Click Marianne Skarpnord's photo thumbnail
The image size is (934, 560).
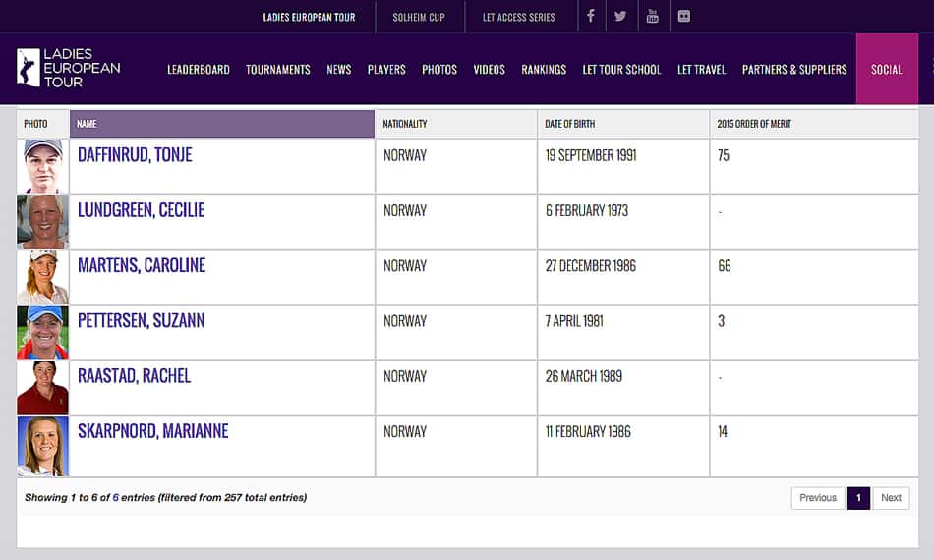pos(43,446)
